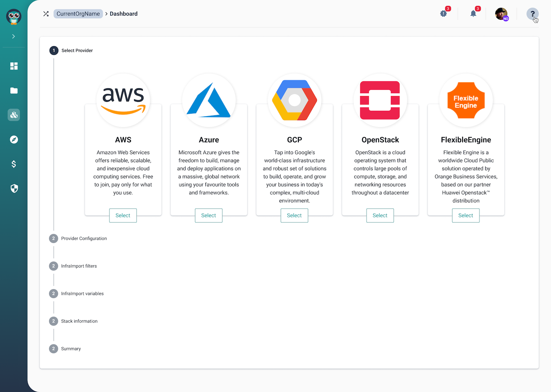Open the notifications bell icon

[474, 13]
